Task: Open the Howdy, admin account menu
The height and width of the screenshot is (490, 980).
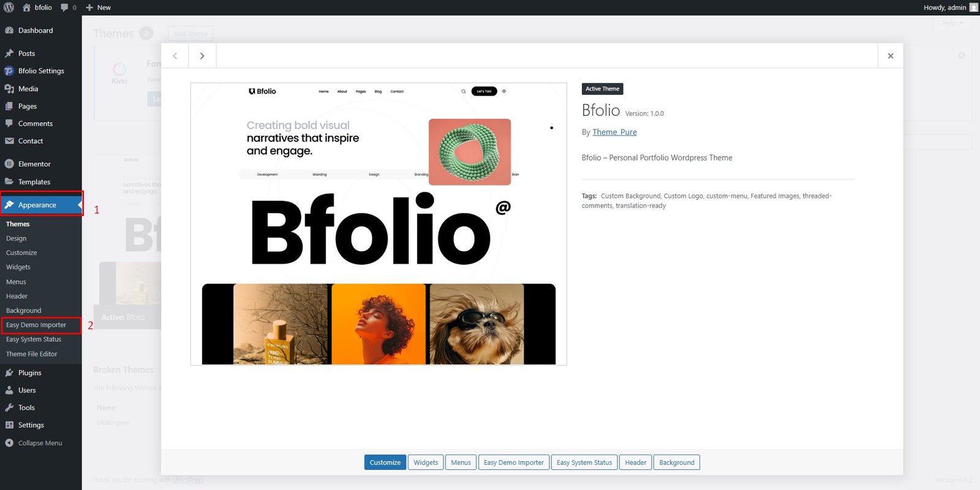Action: (x=951, y=7)
